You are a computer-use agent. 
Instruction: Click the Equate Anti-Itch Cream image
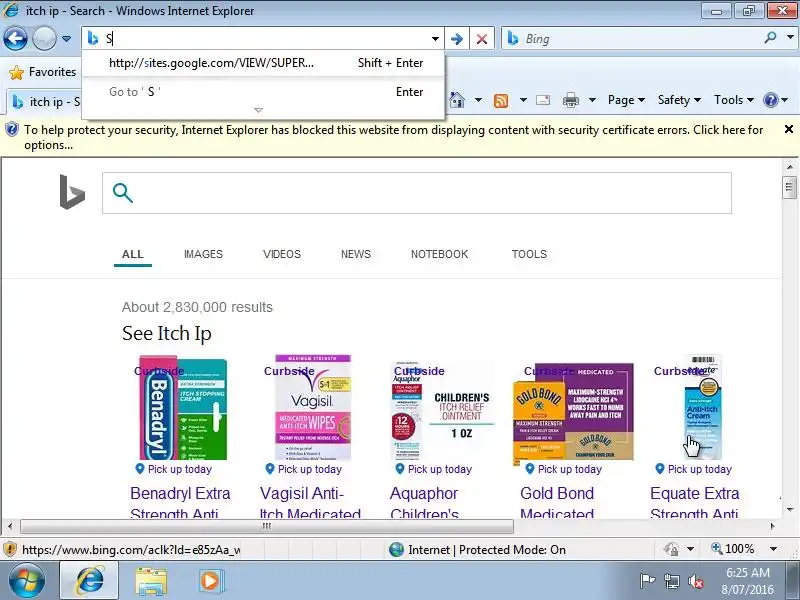(x=704, y=408)
